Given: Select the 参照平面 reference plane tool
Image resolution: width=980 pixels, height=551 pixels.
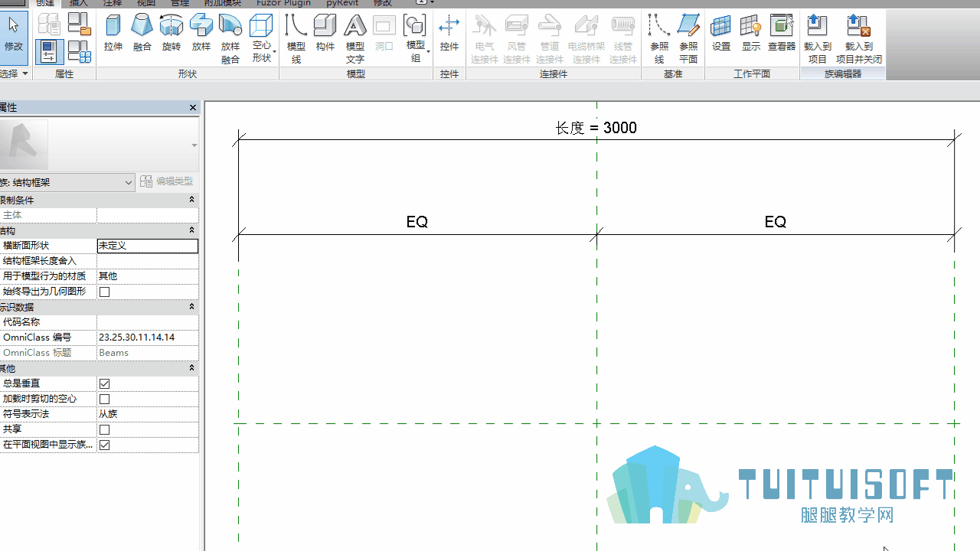Looking at the screenshot, I should (x=688, y=38).
